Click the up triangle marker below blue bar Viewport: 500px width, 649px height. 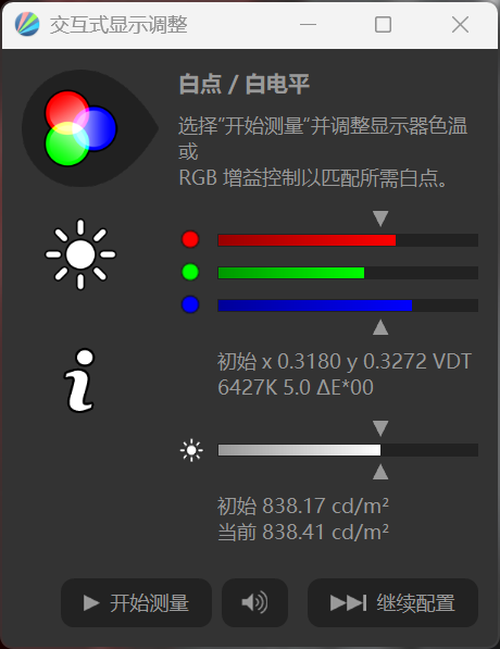click(x=380, y=327)
